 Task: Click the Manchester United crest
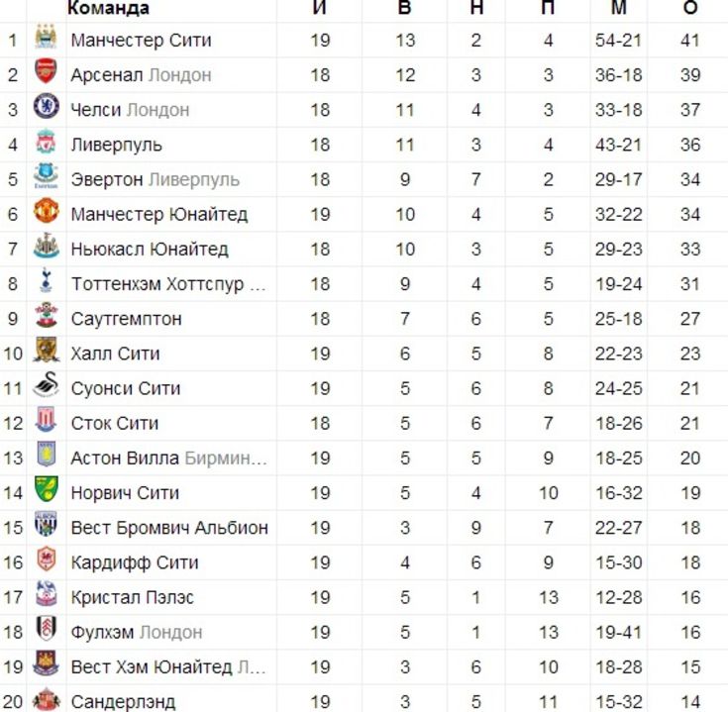point(46,210)
